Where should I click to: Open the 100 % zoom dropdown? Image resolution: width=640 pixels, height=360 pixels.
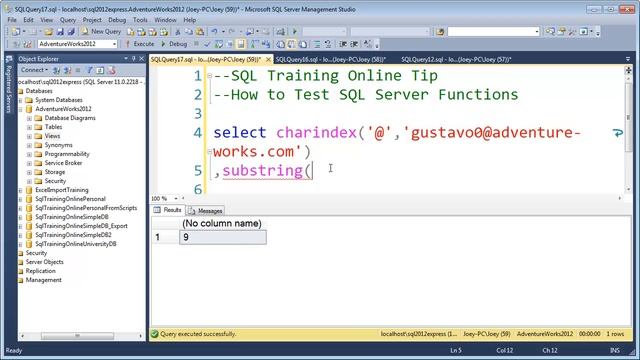tap(176, 198)
